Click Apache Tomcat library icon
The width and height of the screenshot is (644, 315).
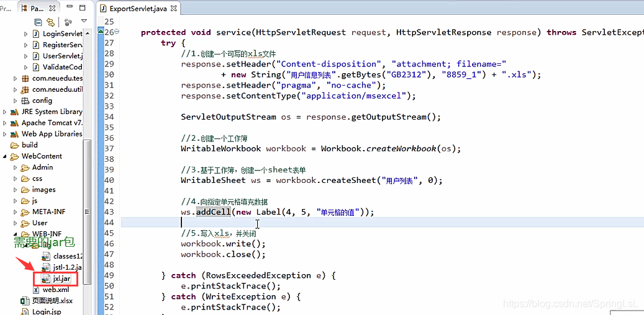(x=15, y=123)
